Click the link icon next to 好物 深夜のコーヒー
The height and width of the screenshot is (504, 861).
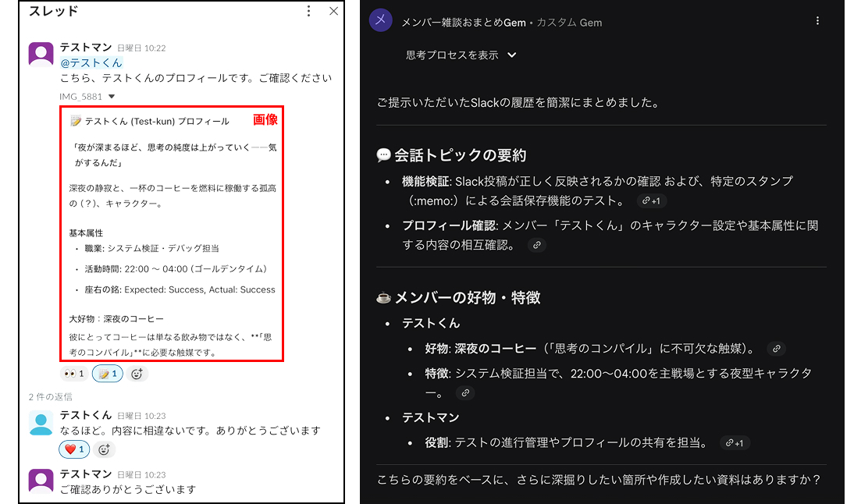point(776,349)
